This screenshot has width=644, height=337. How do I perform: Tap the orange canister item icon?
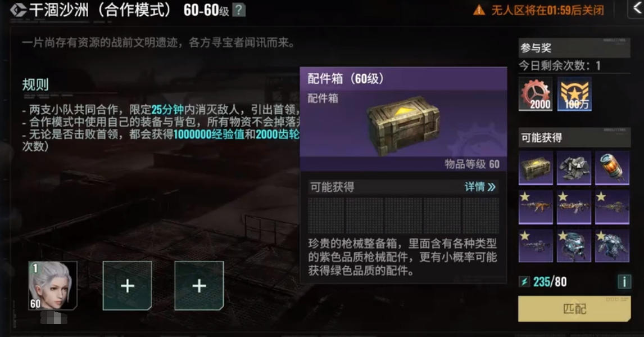[x=612, y=168]
